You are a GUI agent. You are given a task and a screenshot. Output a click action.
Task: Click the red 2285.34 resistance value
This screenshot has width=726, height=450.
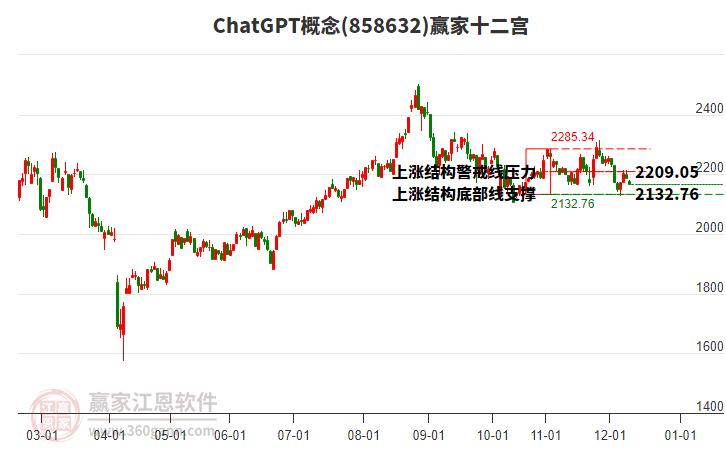572,137
